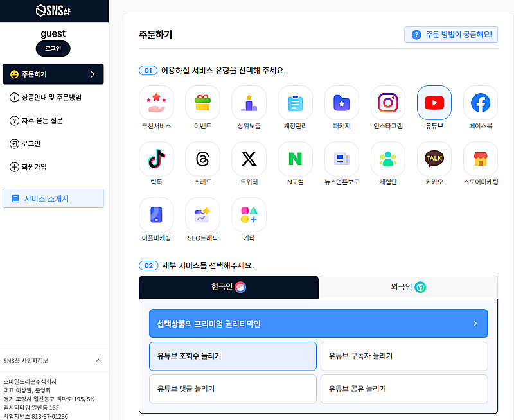Open the 뉴스언론보도 newspaper icon

click(342, 159)
